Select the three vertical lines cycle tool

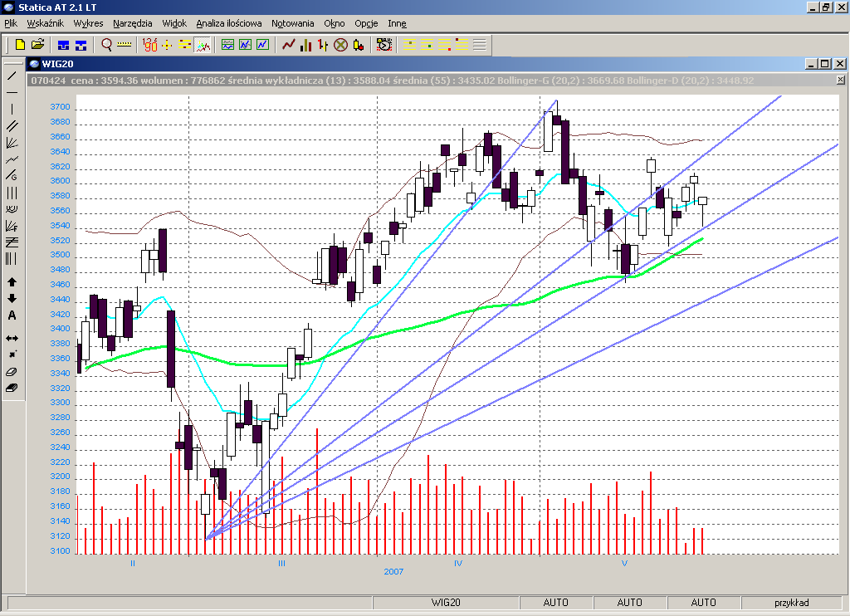[x=12, y=193]
